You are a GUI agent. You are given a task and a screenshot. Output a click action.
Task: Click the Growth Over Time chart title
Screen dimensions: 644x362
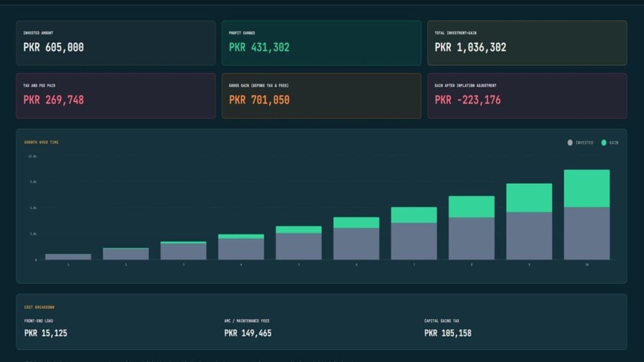(x=42, y=143)
